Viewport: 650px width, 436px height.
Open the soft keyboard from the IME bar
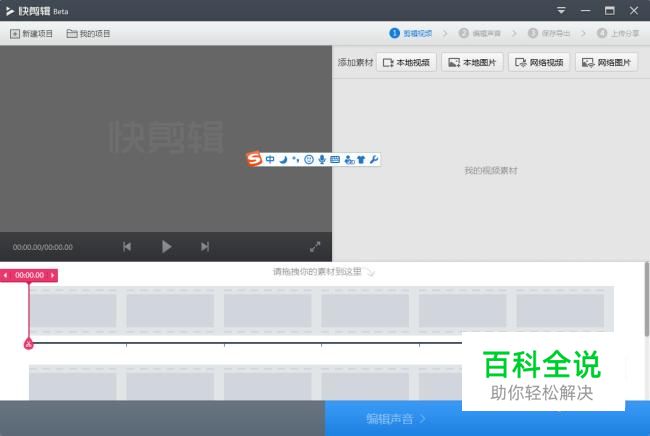click(x=335, y=160)
